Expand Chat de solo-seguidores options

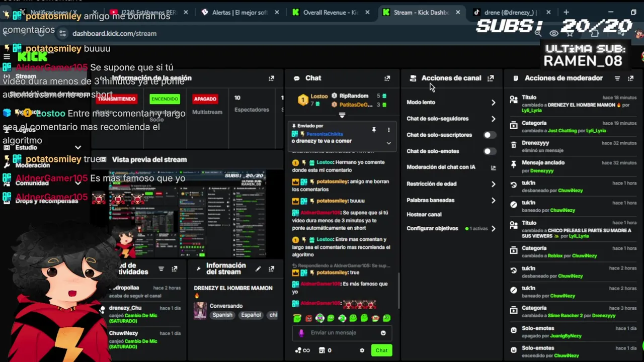point(493,119)
